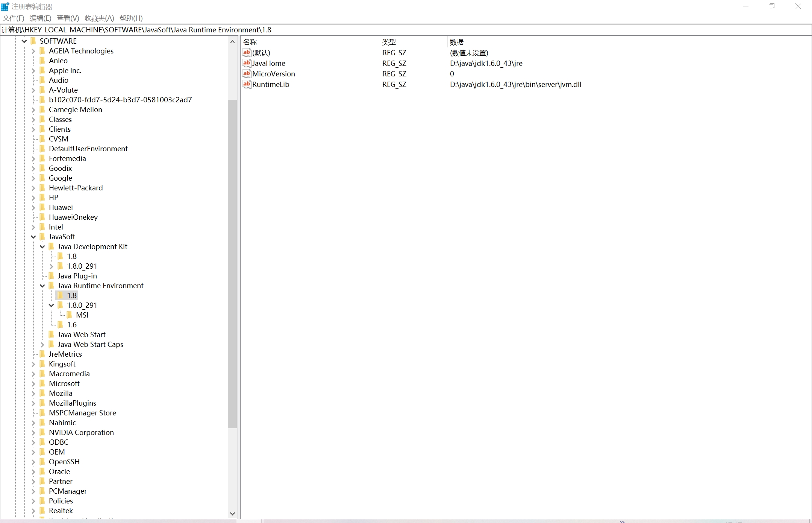Select the RuntimeLib REG_SZ icon
812x523 pixels.
pos(246,84)
